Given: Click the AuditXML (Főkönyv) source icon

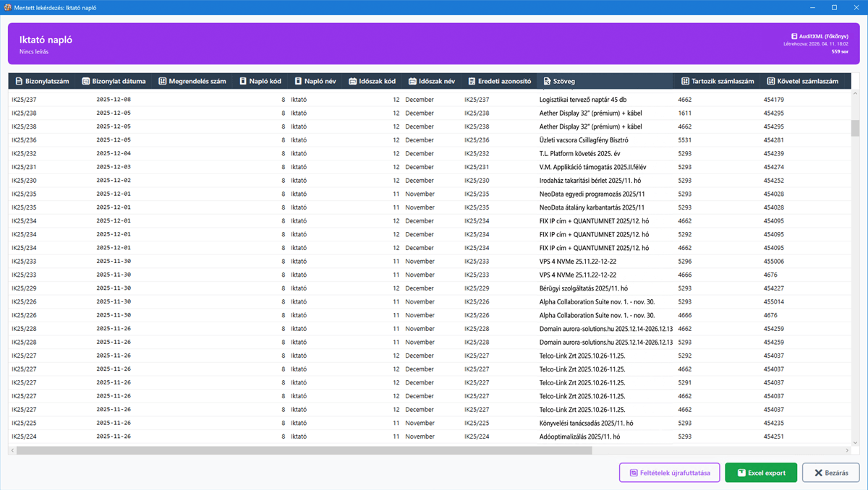Looking at the screenshot, I should [793, 35].
